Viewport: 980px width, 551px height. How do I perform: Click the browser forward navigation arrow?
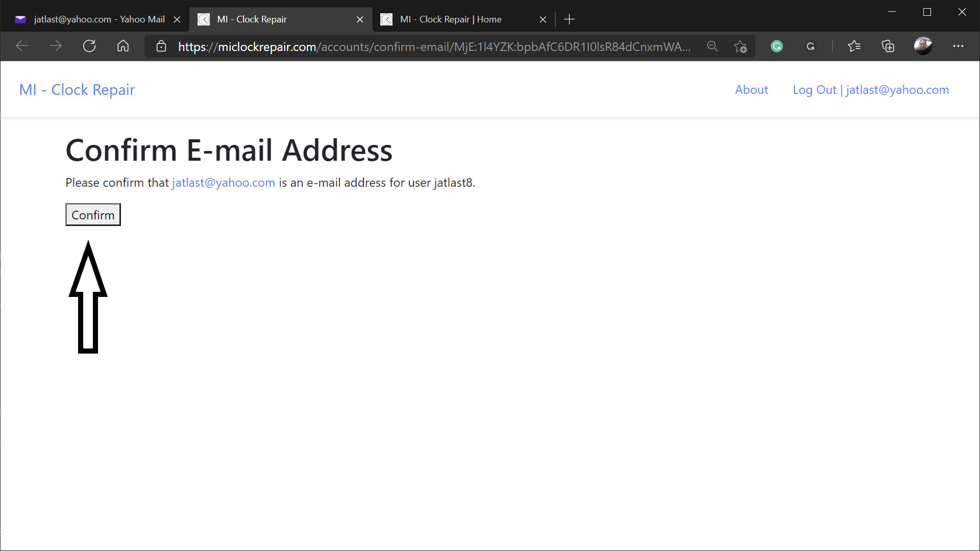click(55, 46)
